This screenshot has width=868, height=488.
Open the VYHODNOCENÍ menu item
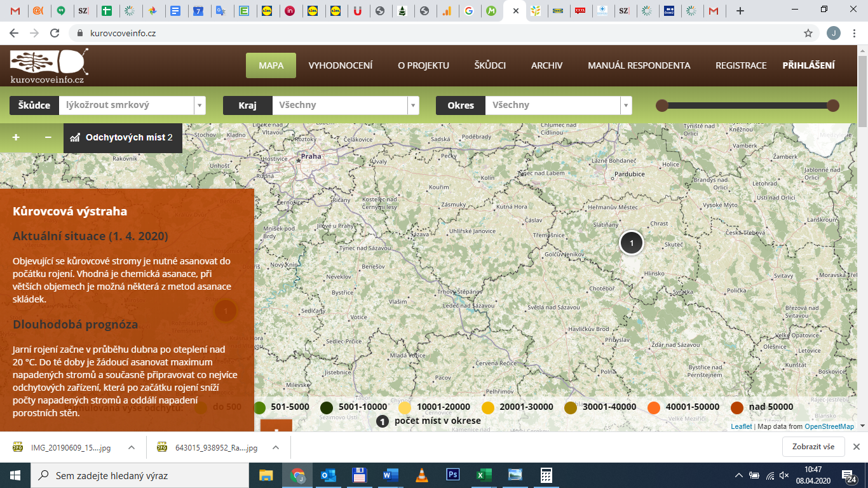[341, 65]
